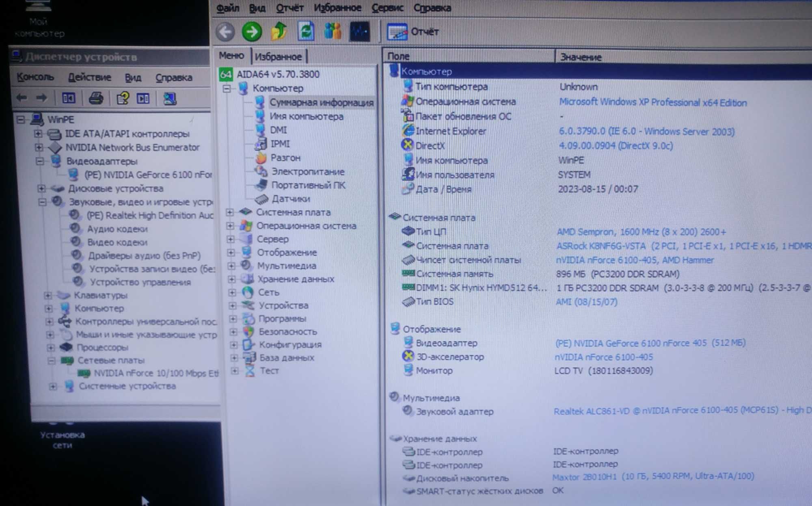
Task: Open the Отчёт menu in AIDA64
Action: pos(289,8)
